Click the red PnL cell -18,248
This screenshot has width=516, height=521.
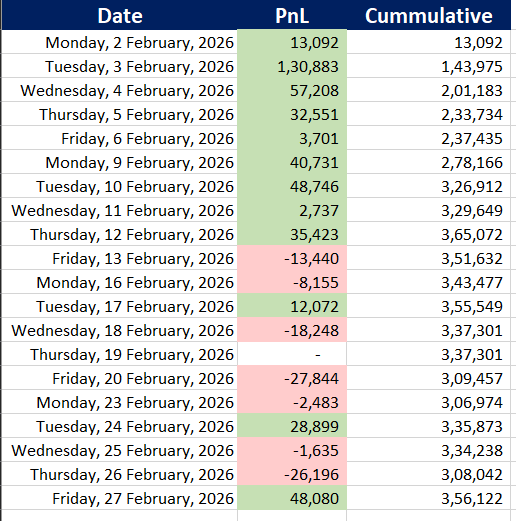point(292,330)
